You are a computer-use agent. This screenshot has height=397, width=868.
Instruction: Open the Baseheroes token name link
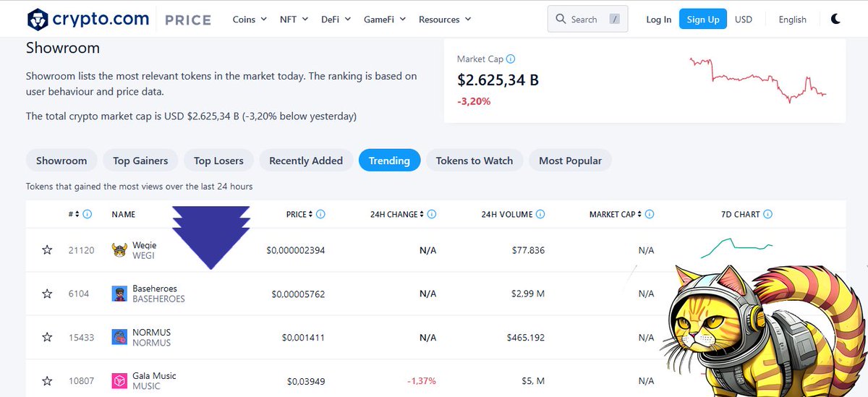click(x=155, y=289)
